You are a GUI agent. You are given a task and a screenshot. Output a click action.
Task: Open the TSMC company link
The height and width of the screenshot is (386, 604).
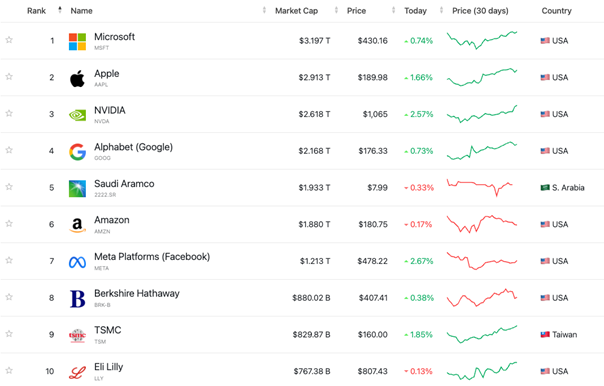pos(107,330)
